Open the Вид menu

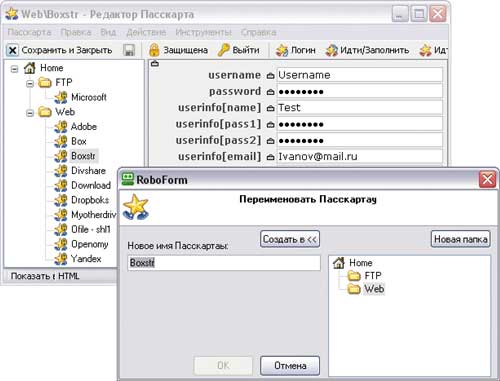coord(108,32)
